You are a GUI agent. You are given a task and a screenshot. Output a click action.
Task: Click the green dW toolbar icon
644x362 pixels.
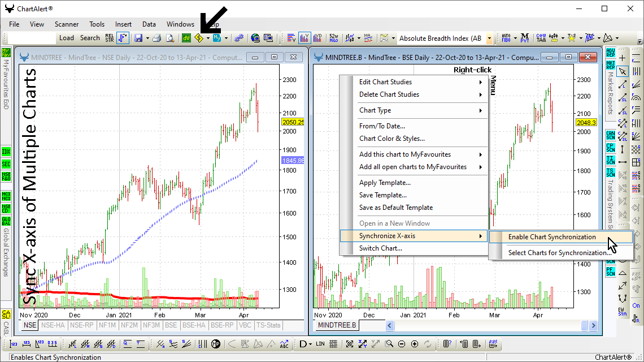pyautogui.click(x=186, y=38)
